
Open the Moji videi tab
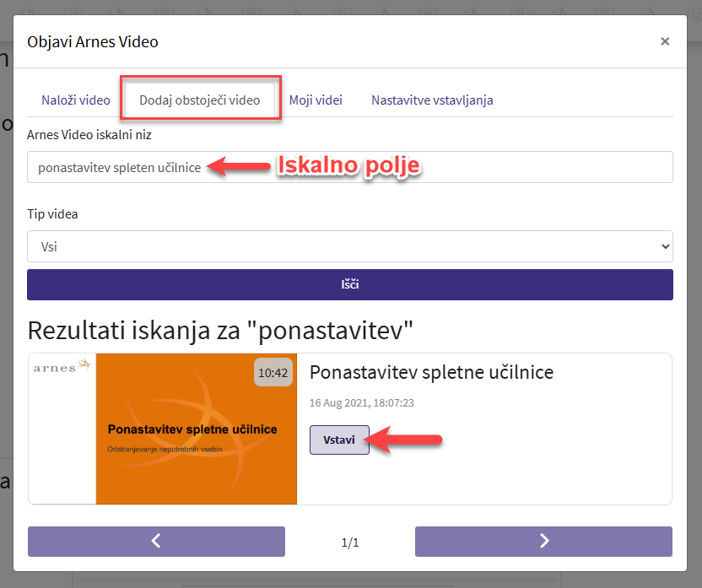pyautogui.click(x=316, y=100)
